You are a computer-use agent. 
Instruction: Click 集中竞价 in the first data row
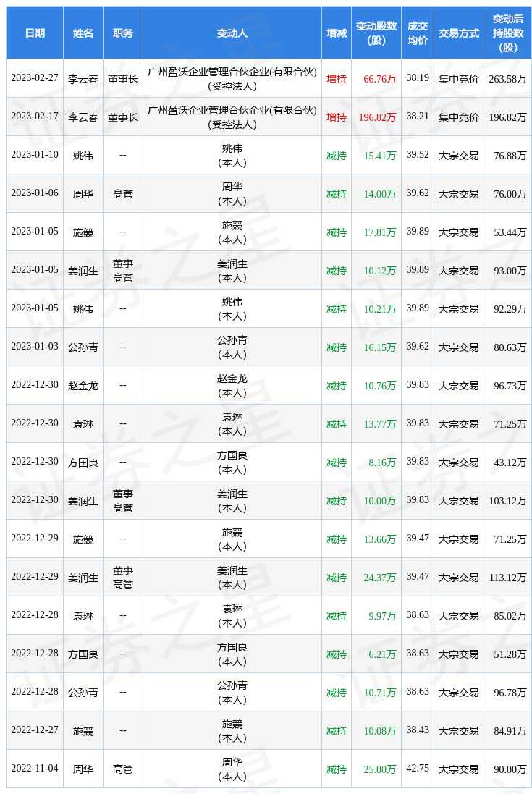point(459,79)
